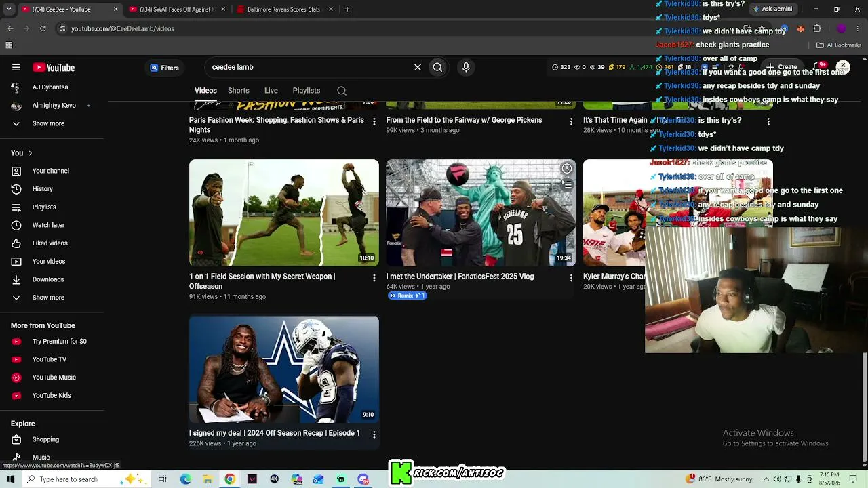View site information for youtube.com
Screen dimensions: 868x488
tap(62, 28)
